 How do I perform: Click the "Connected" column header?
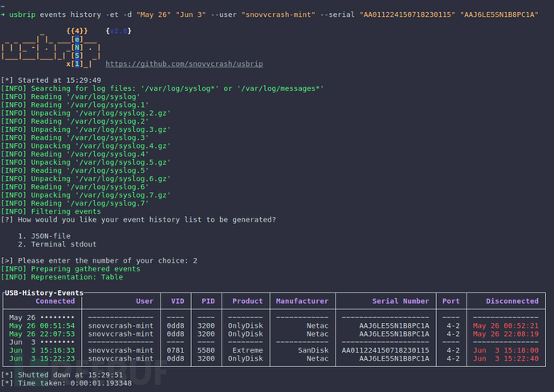click(55, 301)
